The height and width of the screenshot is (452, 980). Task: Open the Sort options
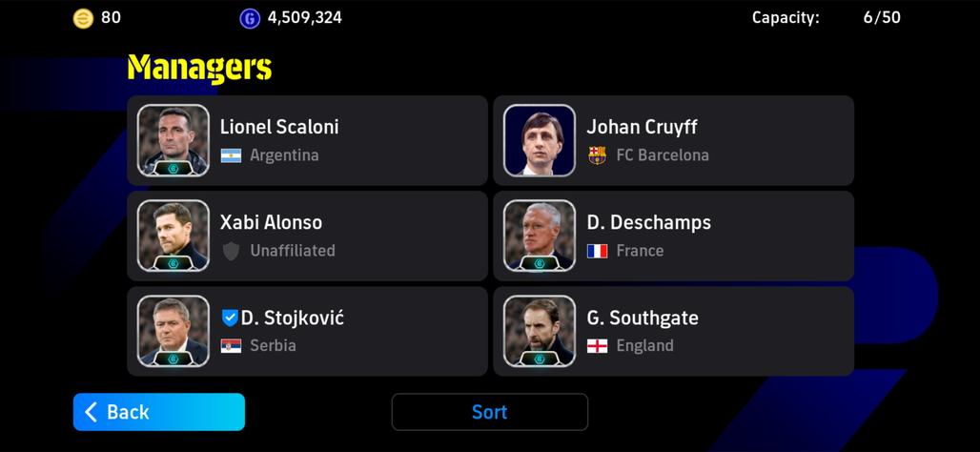click(490, 412)
